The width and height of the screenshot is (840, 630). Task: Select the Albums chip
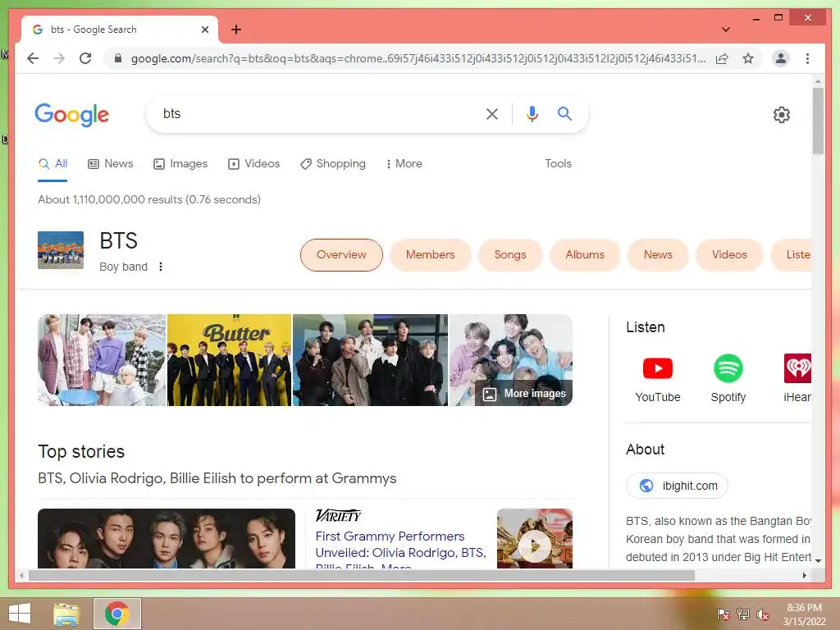(585, 255)
